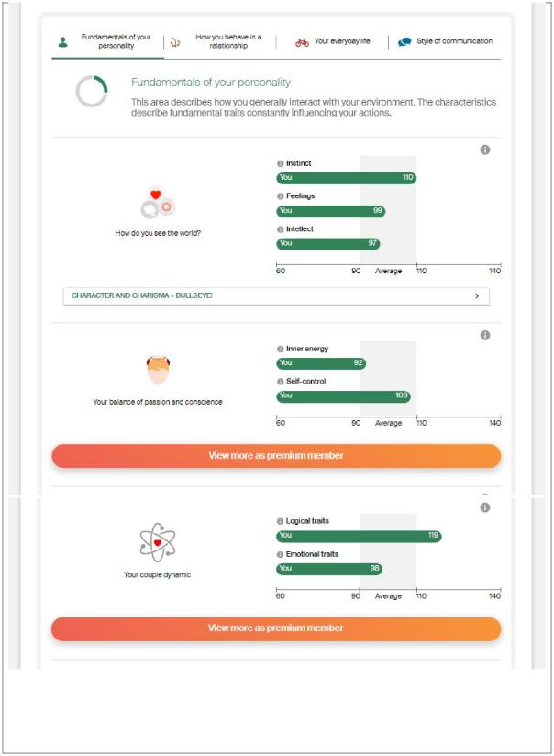Click the info icon beside Emotional traits
This screenshot has width=554, height=756.
coord(280,554)
